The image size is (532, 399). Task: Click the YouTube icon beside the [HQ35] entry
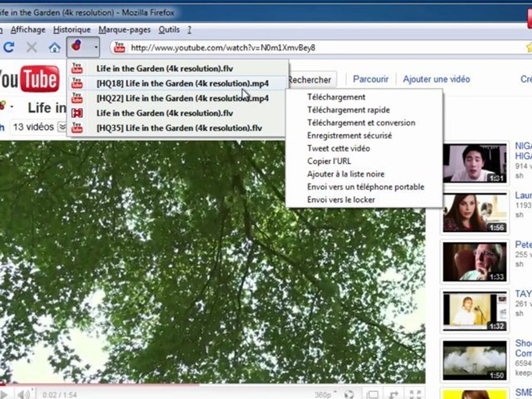pos(77,127)
